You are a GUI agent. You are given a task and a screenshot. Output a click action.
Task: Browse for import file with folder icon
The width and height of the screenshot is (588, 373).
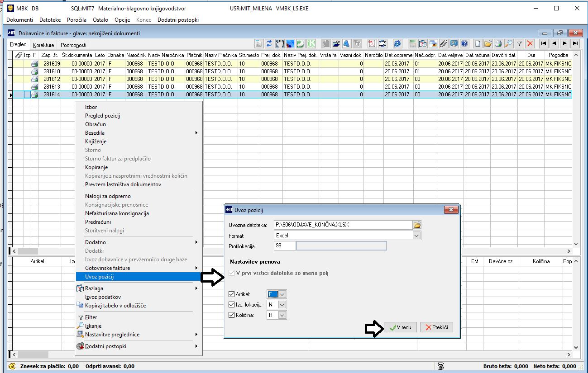(x=417, y=225)
